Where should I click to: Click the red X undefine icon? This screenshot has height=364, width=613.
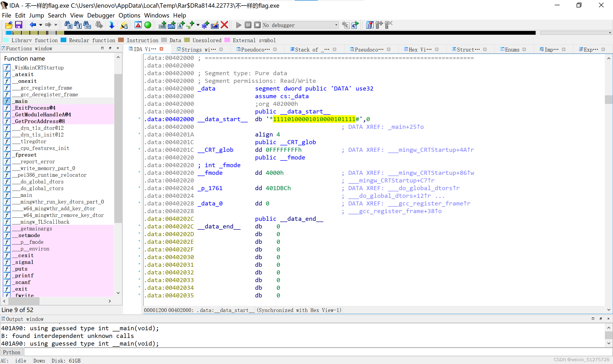coord(224,25)
